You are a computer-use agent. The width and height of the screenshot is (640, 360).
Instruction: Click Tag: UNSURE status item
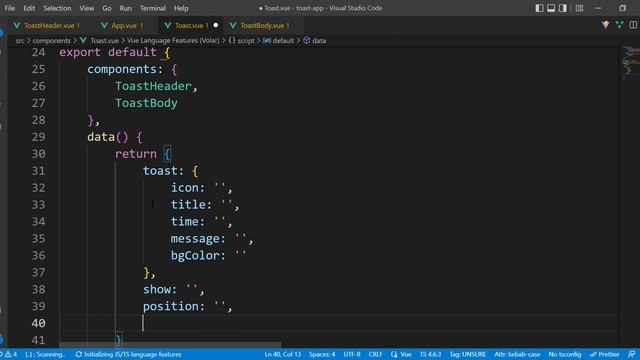(x=468, y=354)
